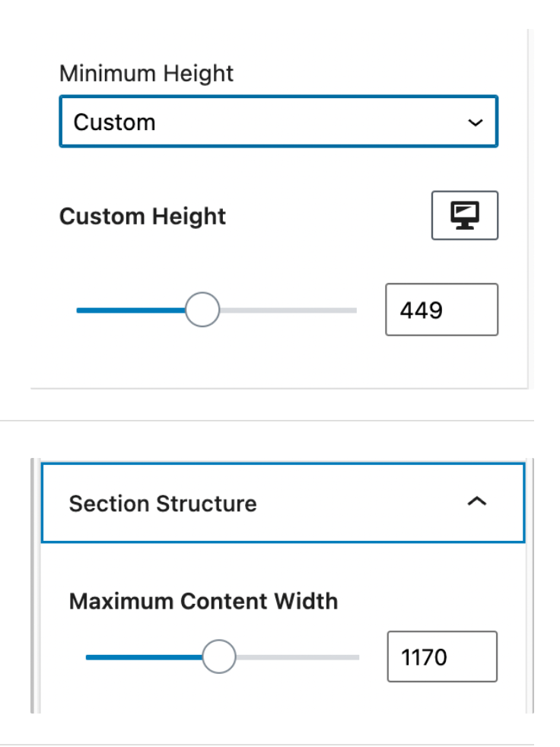The width and height of the screenshot is (560, 747).
Task: Click the Maximum Content Width slider handle
Action: point(219,655)
